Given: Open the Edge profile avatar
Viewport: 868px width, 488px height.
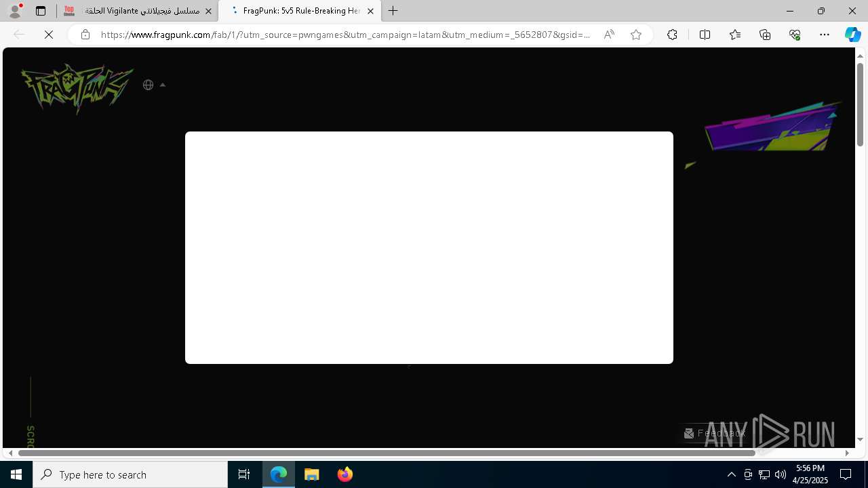Looking at the screenshot, I should click(15, 11).
